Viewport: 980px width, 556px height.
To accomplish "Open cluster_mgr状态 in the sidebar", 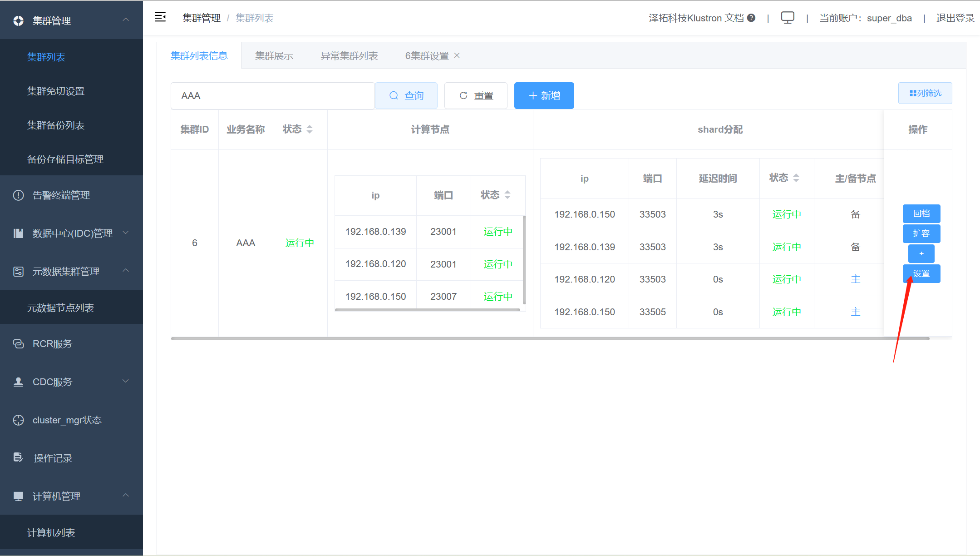I will point(71,420).
